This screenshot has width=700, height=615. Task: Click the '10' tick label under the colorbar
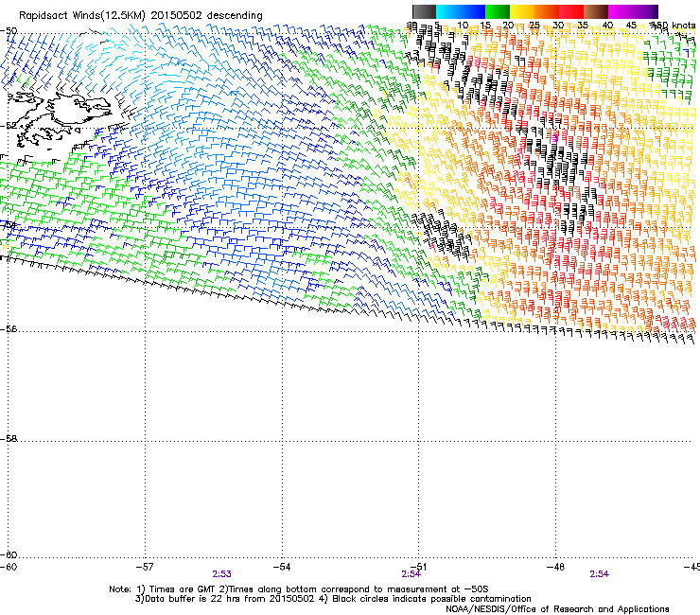point(463,26)
